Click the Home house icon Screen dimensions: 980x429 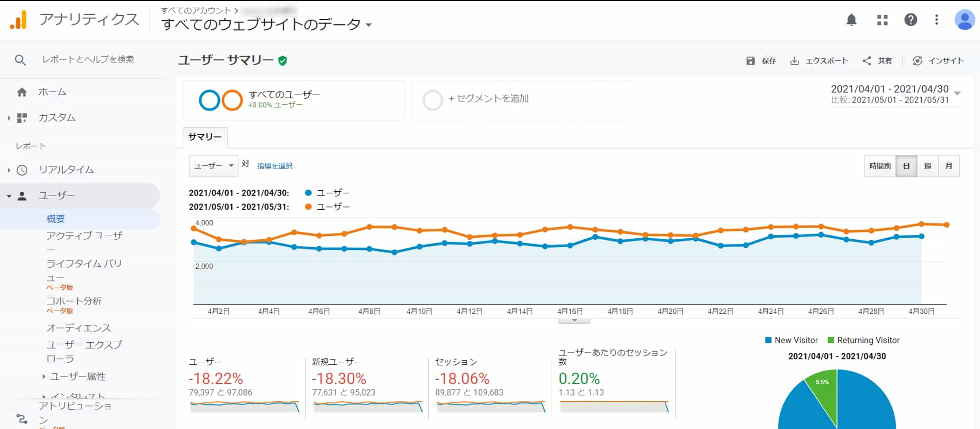(22, 92)
